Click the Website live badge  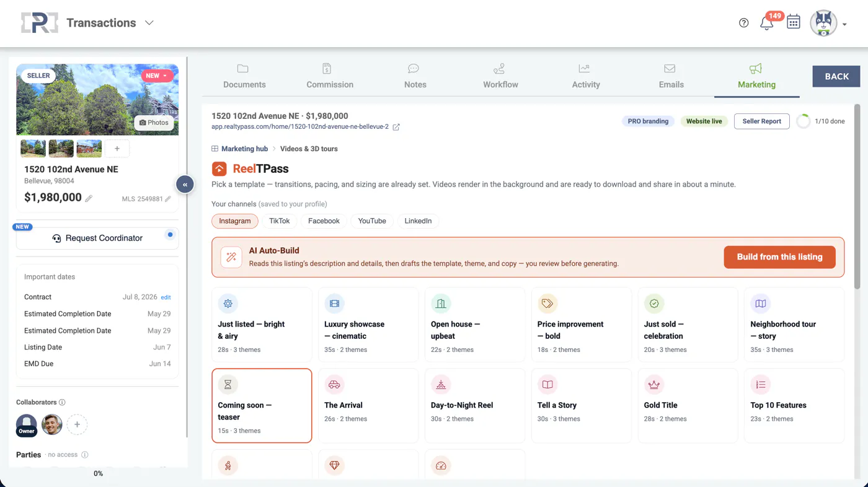(x=704, y=121)
